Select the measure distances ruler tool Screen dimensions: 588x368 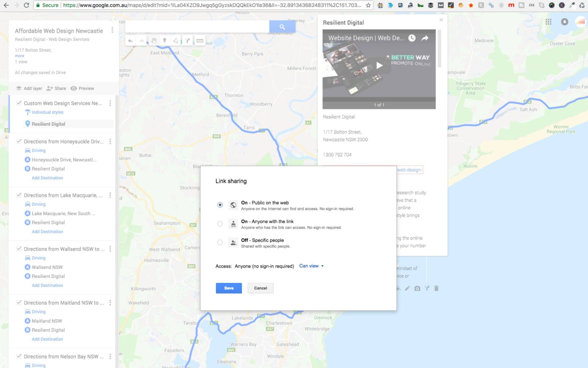[200, 41]
